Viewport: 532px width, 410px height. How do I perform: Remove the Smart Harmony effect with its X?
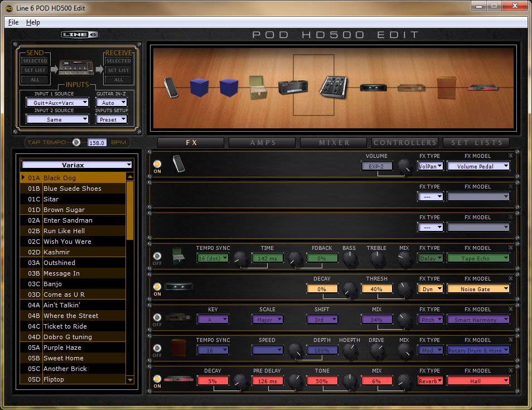(511, 309)
